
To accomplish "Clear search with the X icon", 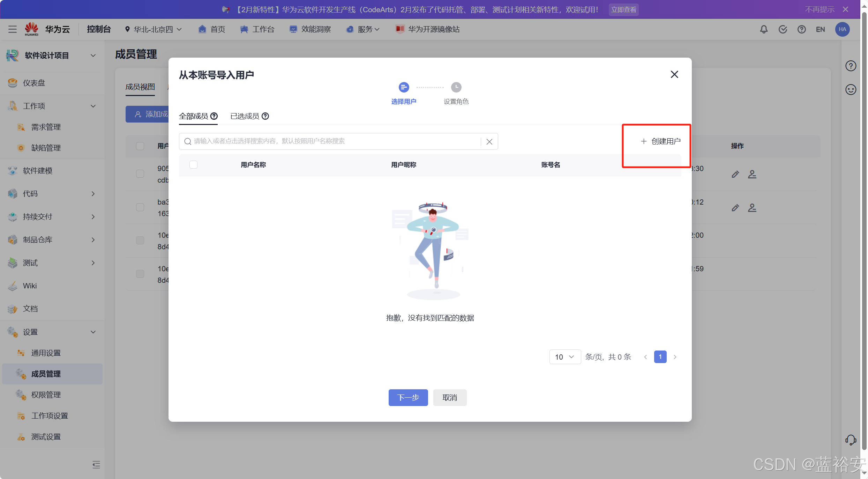I will pos(489,142).
